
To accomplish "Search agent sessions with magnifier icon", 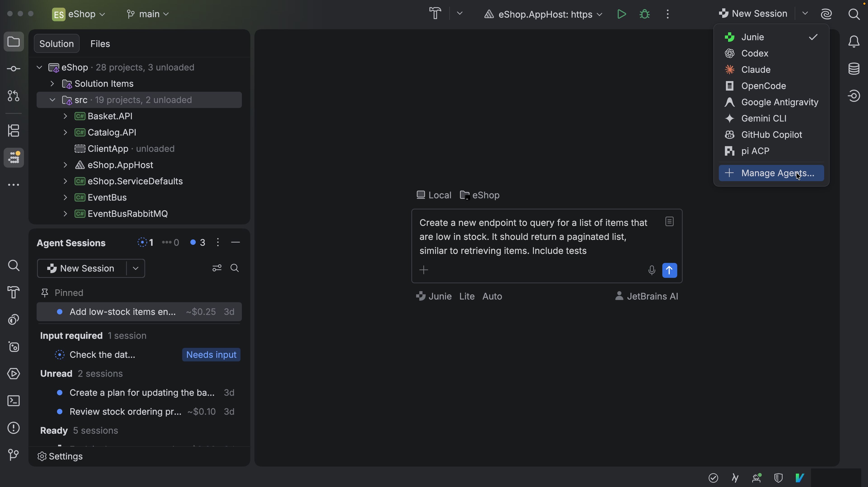I will pos(235,268).
